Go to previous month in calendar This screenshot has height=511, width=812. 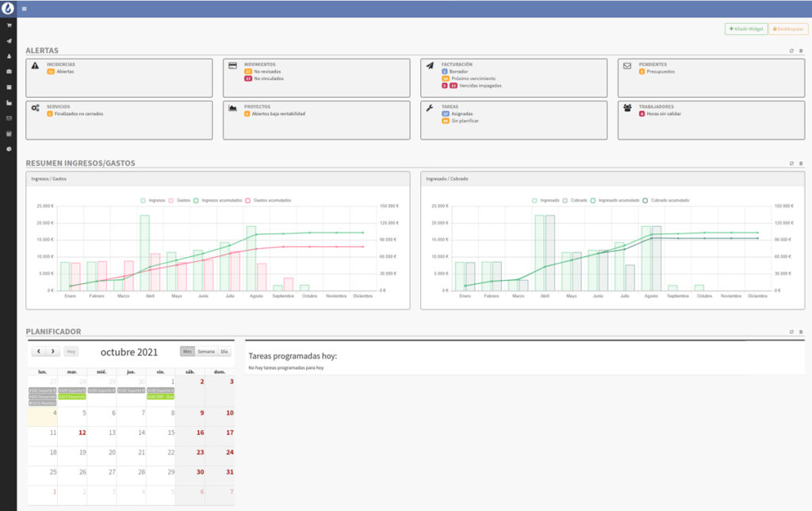coord(38,352)
